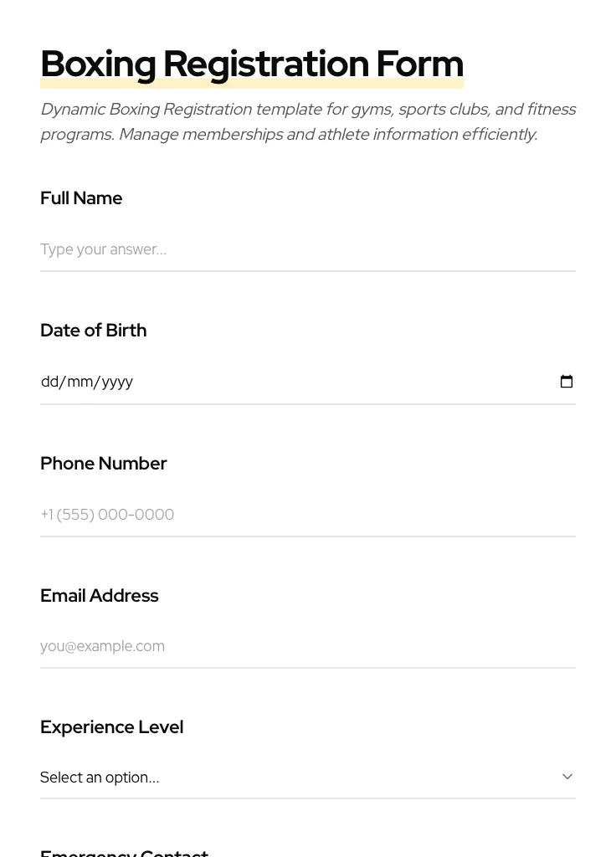Image resolution: width=616 pixels, height=857 pixels.
Task: Open the Experience Level dropdown
Action: pos(307,777)
